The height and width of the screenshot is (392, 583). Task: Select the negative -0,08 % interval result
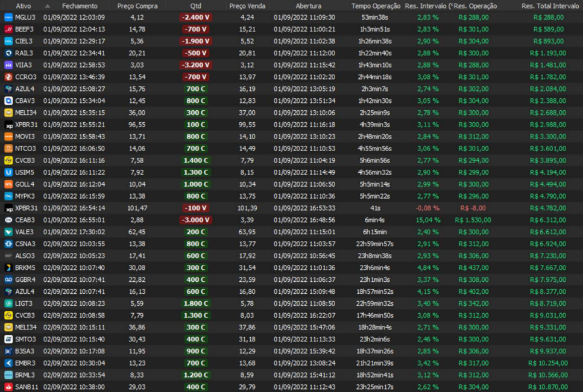427,208
